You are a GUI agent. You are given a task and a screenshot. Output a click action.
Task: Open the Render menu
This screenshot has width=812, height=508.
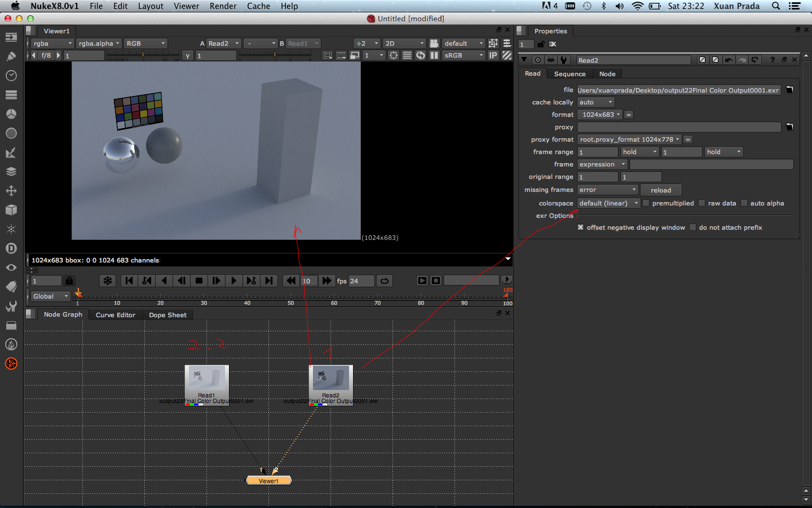tap(223, 6)
